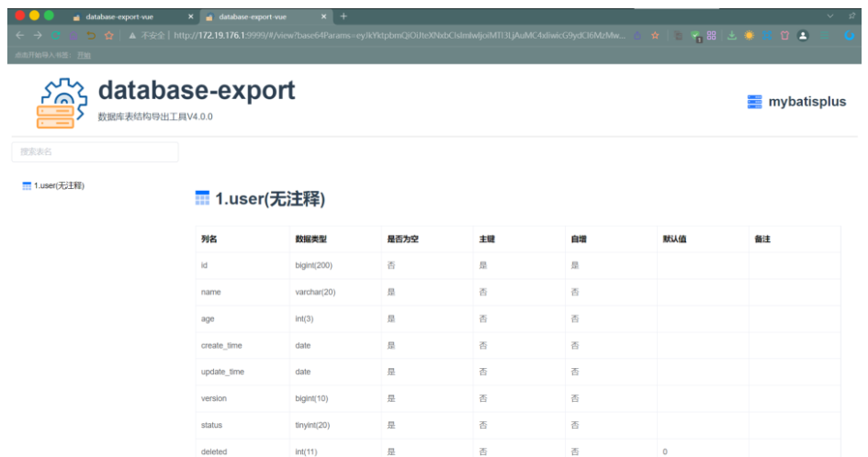Click the 1.user(无注释) table heading
Viewport: 868px width, 457px height.
[270, 198]
